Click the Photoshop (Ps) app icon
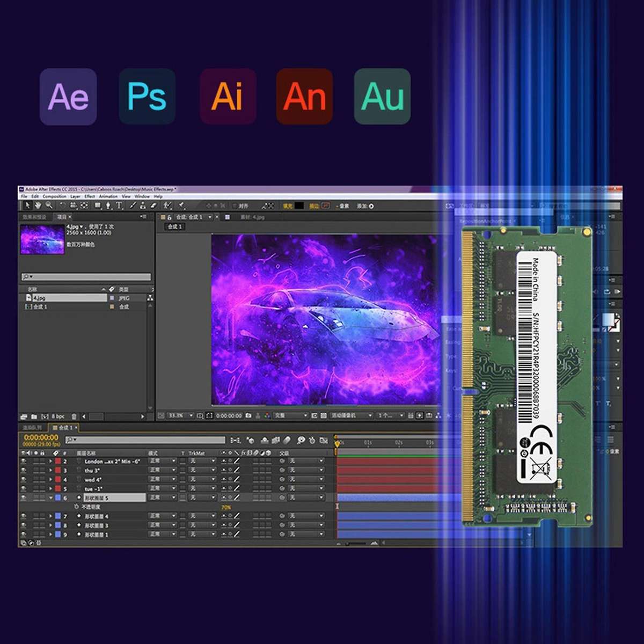Image resolution: width=644 pixels, height=644 pixels. tap(147, 97)
